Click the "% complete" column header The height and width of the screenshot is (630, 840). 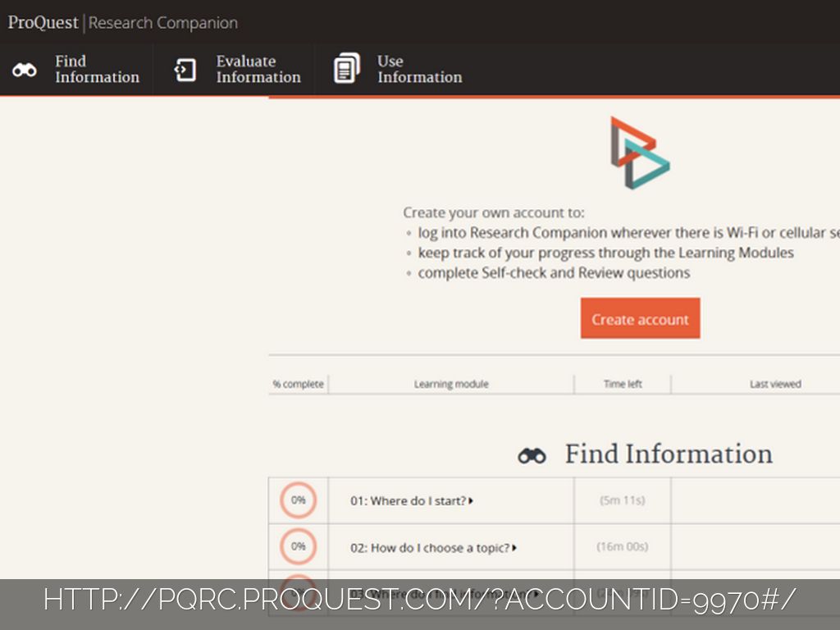(298, 384)
